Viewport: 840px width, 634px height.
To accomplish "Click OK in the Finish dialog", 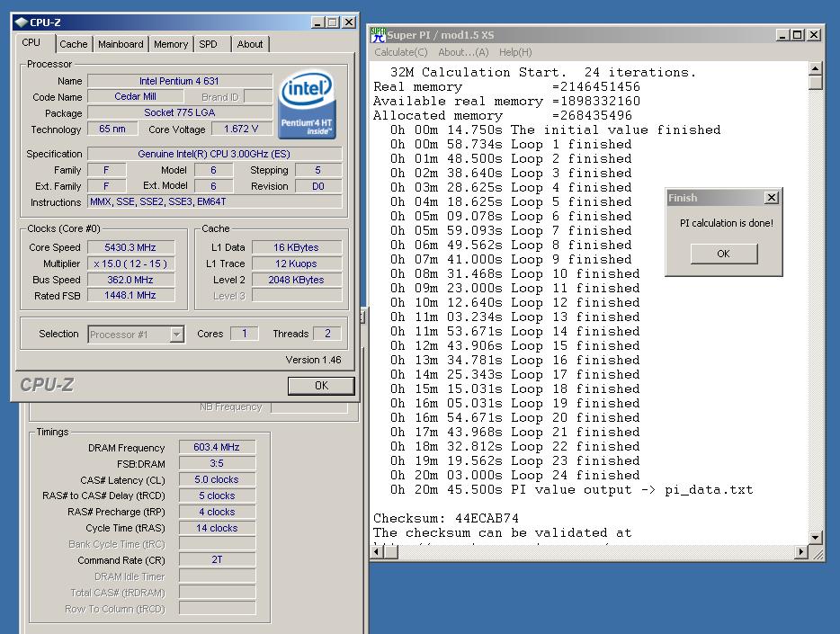I will pyautogui.click(x=724, y=254).
